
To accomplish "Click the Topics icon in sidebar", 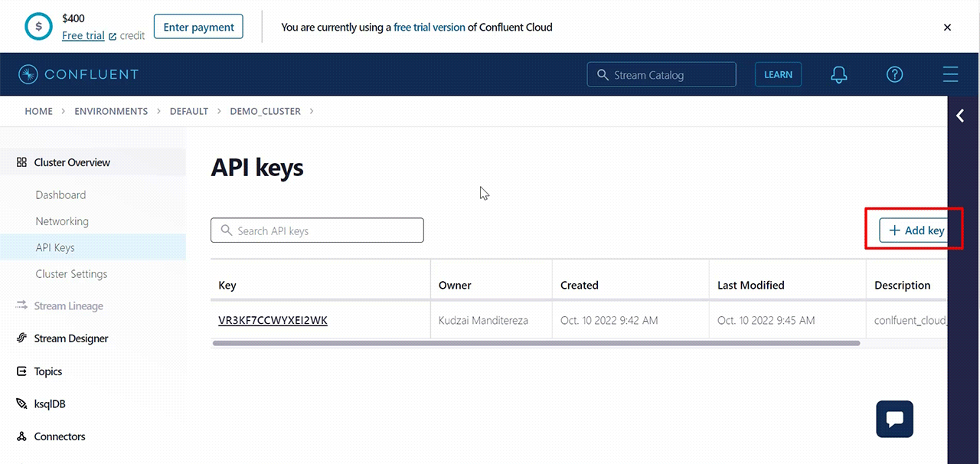I will coord(21,371).
